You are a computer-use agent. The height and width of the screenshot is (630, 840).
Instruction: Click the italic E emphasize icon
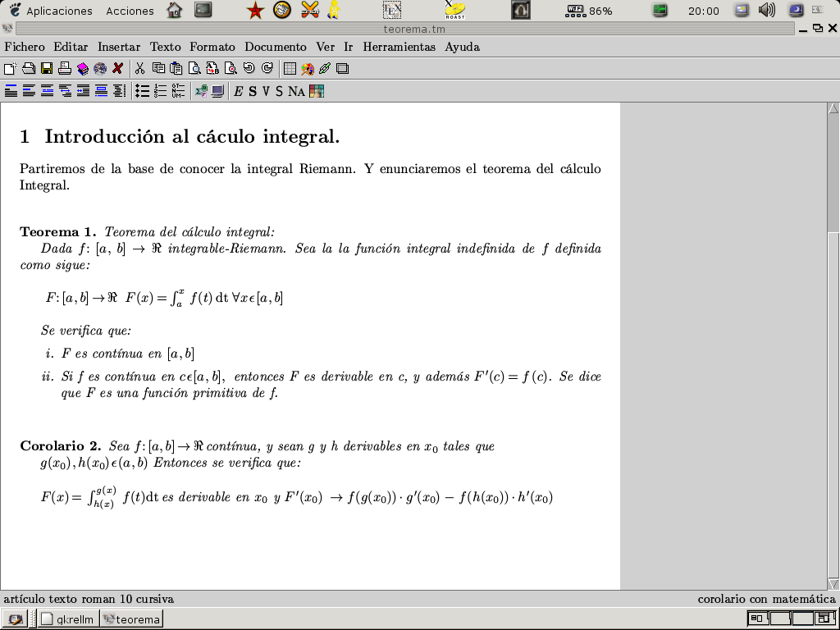238,91
